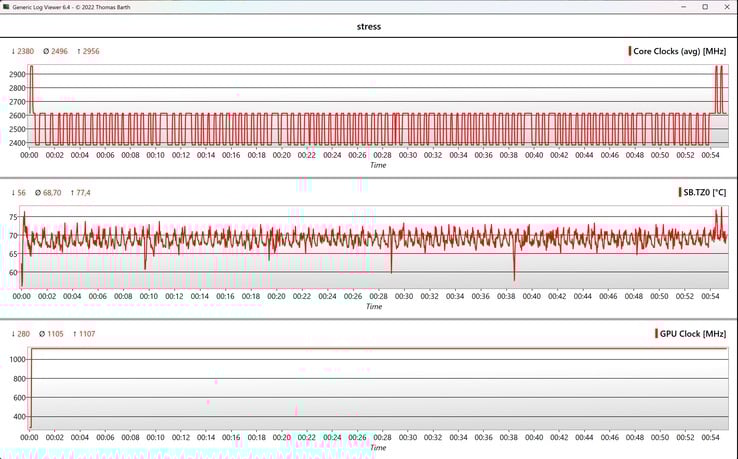Close the Generic Log Viewer window
This screenshot has width=738, height=459.
tap(727, 7)
